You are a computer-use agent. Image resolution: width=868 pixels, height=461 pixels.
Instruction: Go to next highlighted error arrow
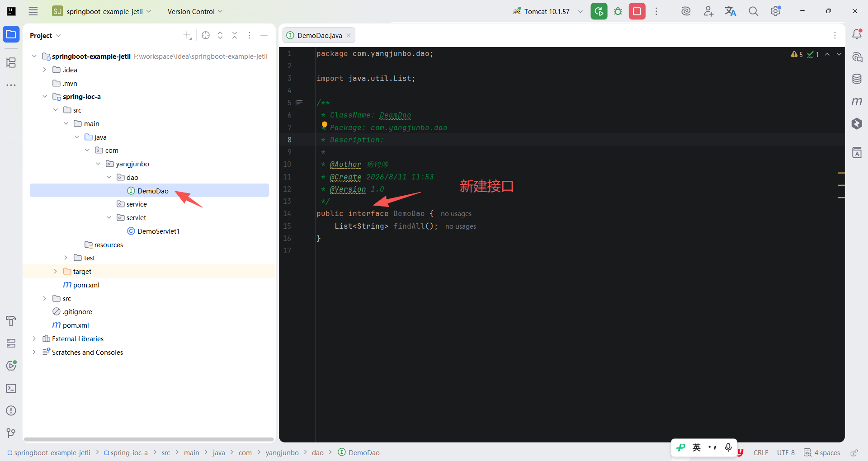839,54
